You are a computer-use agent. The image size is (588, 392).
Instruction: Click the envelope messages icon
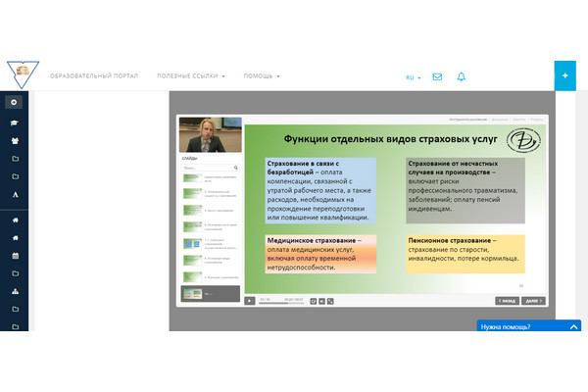pos(437,76)
